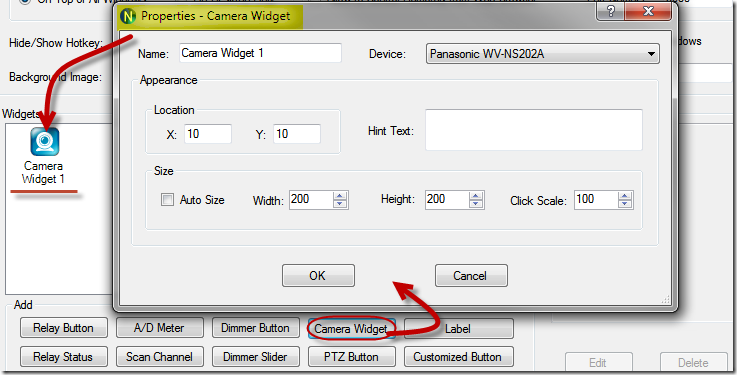Image resolution: width=737 pixels, height=375 pixels.
Task: Click inside the Hint Text box
Action: (x=533, y=130)
